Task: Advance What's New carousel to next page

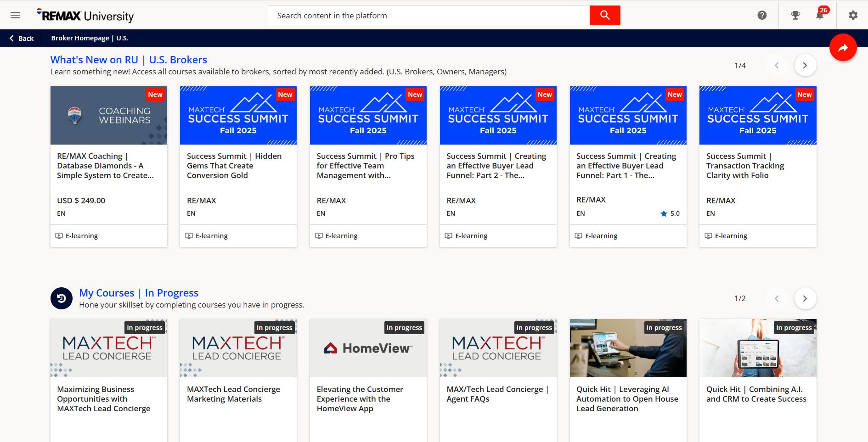Action: (x=805, y=65)
